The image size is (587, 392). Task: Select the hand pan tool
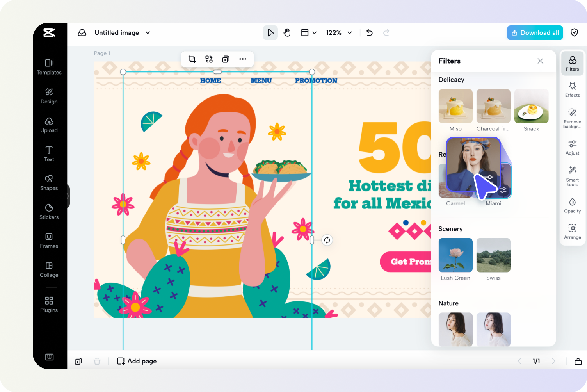coord(287,33)
